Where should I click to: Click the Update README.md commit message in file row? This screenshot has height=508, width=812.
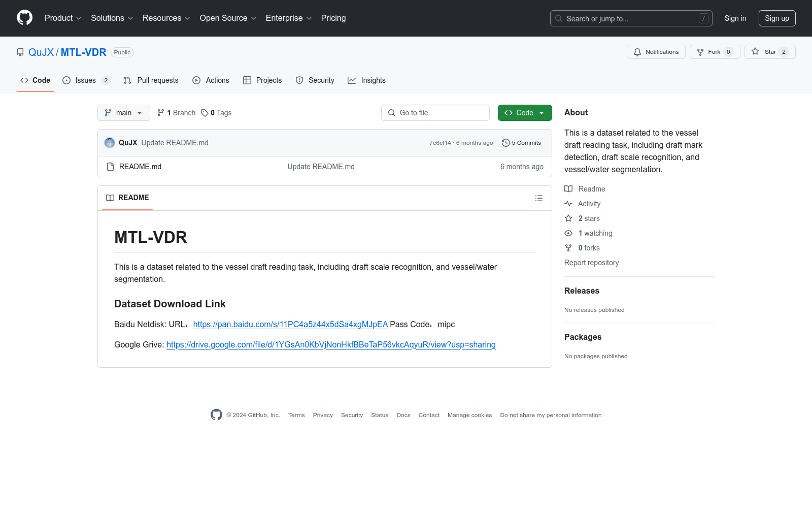321,167
